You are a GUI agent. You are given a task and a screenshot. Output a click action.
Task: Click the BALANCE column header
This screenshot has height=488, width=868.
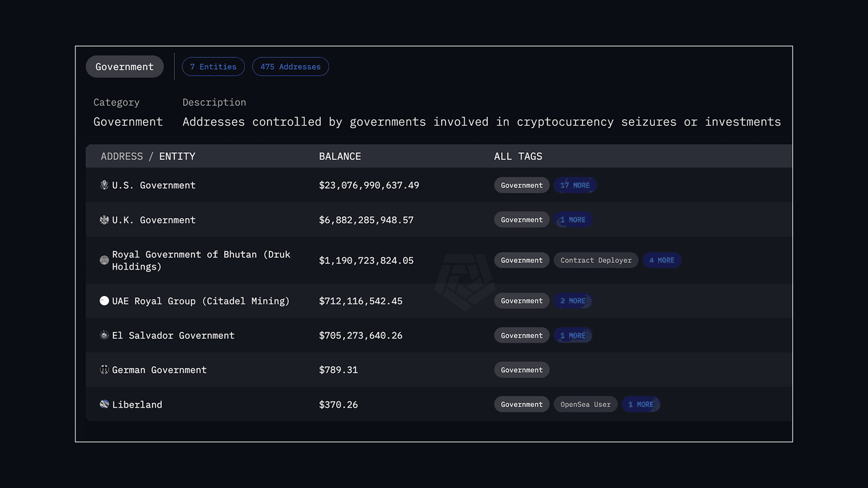point(340,156)
